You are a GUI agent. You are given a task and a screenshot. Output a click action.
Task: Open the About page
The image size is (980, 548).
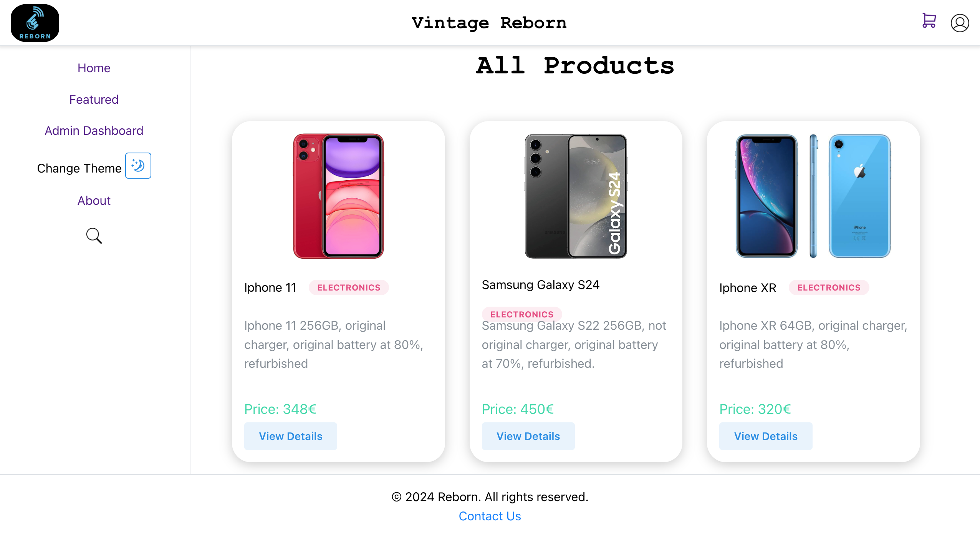pyautogui.click(x=94, y=201)
